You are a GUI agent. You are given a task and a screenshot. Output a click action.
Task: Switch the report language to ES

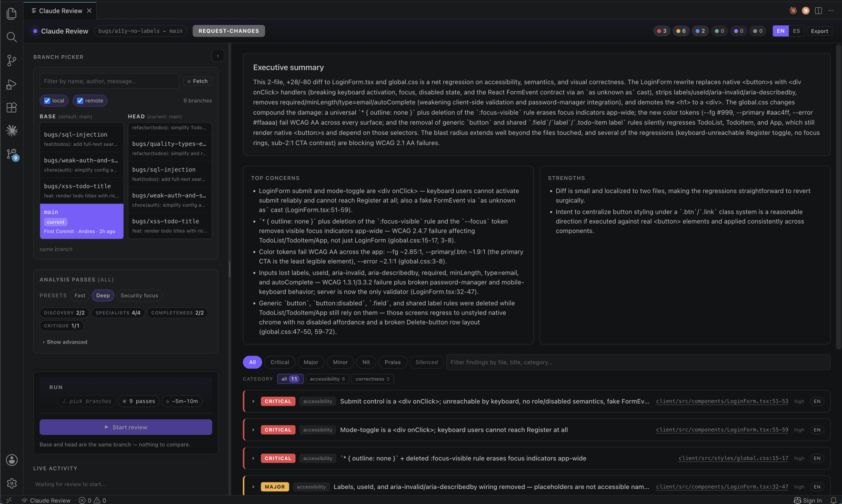796,31
